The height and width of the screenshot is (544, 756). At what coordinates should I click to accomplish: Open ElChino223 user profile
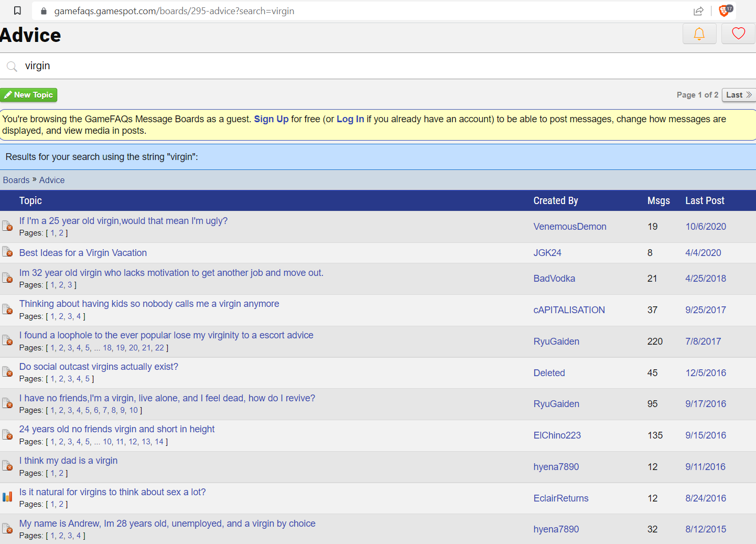click(x=557, y=435)
